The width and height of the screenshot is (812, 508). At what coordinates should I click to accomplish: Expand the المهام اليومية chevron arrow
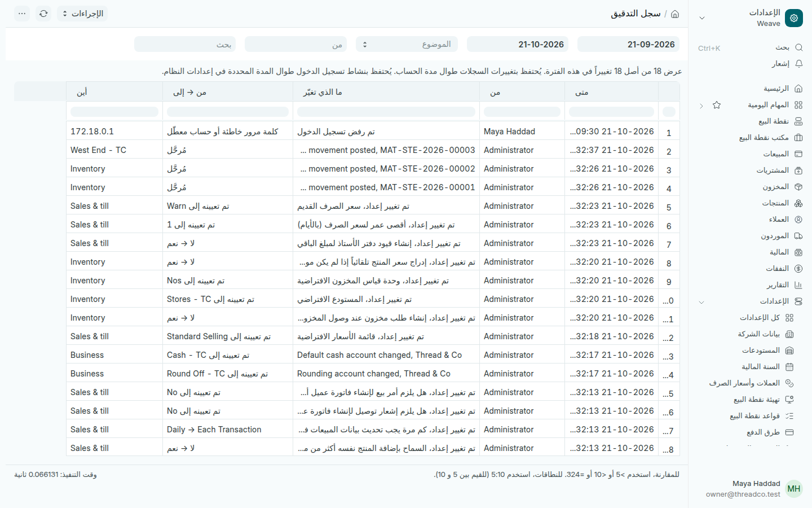click(701, 106)
